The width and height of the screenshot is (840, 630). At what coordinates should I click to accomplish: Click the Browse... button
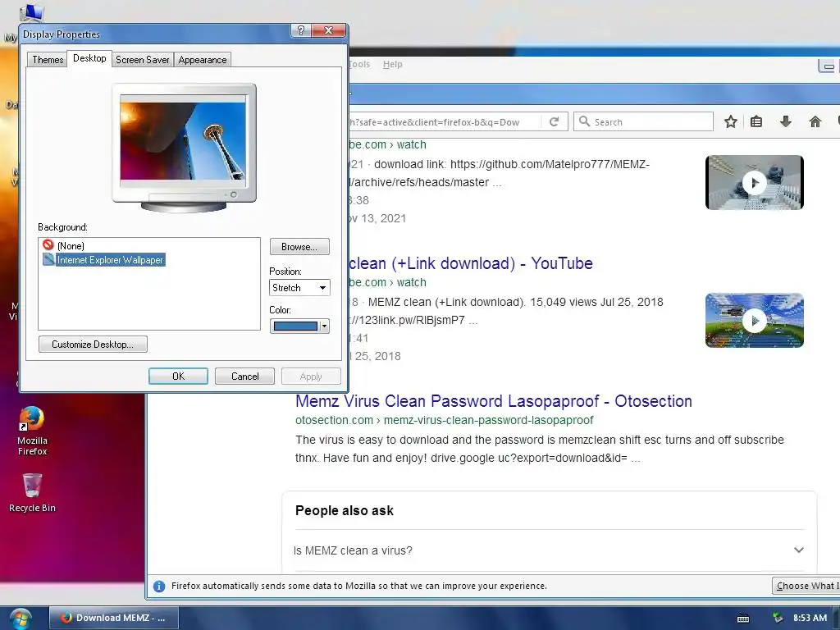point(299,246)
